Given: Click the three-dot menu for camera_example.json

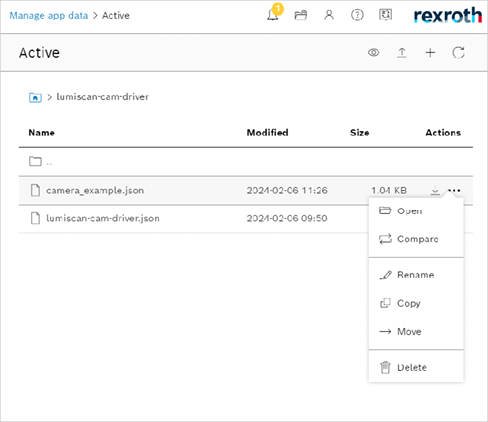Looking at the screenshot, I should click(x=454, y=191).
